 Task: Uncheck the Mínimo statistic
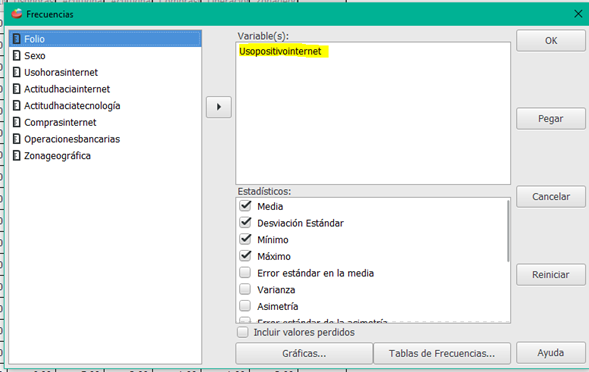click(245, 239)
